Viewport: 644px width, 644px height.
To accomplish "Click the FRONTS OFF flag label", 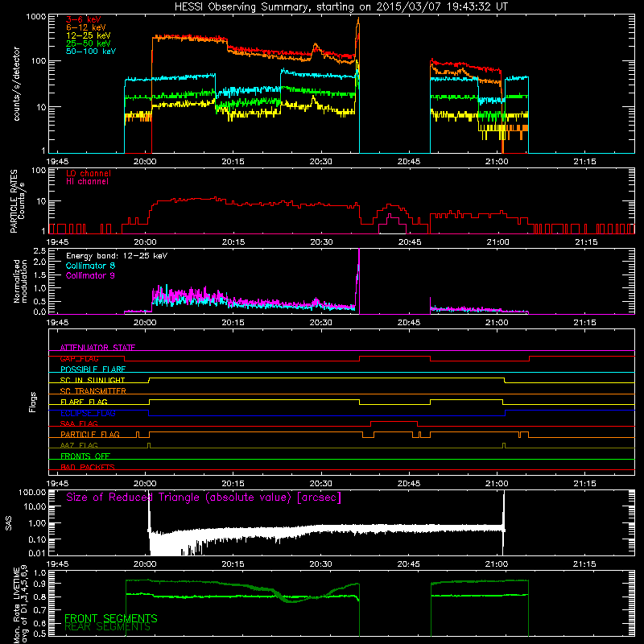I will (x=85, y=456).
